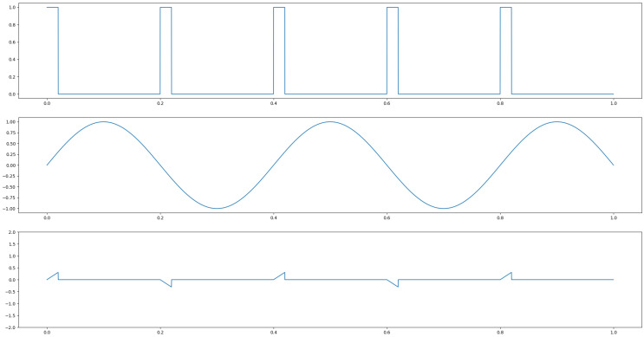
Task: Pick the 0.5 y-axis label on bottom plot
Action: tap(12, 268)
